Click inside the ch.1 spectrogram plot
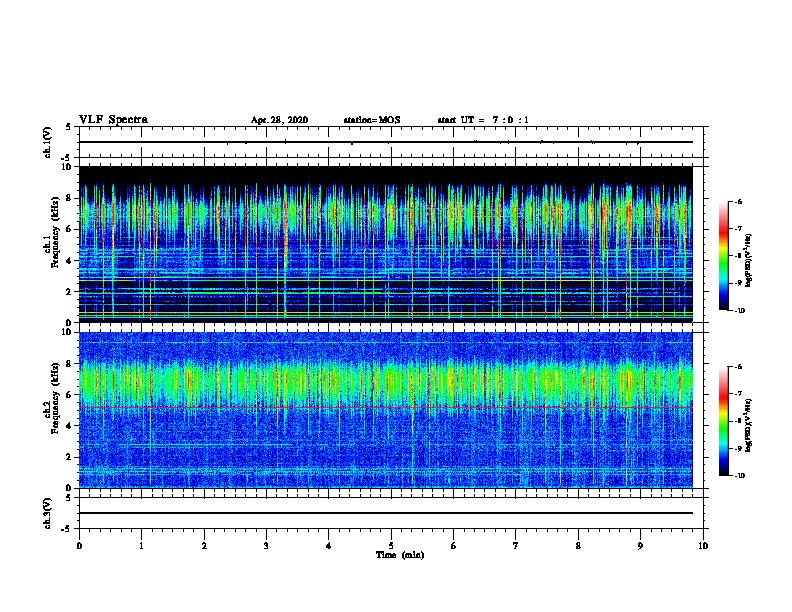This screenshot has width=792, height=612. click(385, 244)
